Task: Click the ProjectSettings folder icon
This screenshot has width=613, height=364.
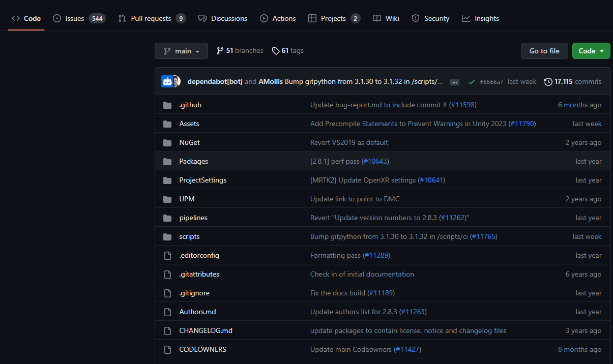Action: pyautogui.click(x=167, y=180)
